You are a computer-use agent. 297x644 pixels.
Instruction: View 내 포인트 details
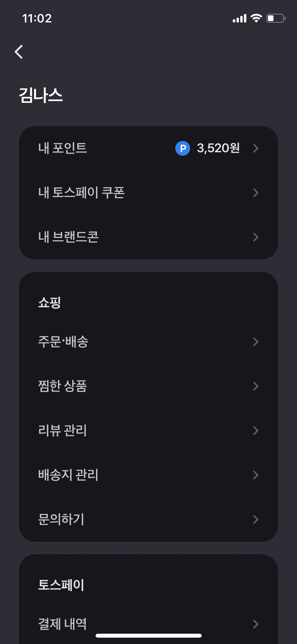(148, 148)
